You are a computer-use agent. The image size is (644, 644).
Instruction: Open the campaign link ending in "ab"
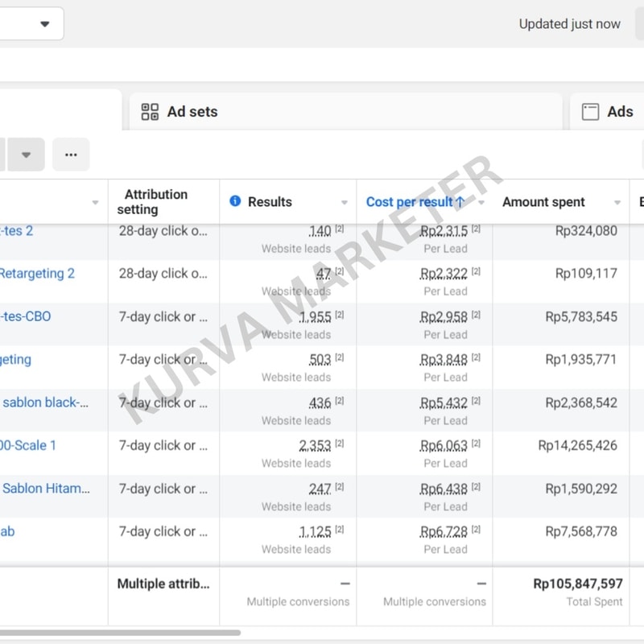7,531
